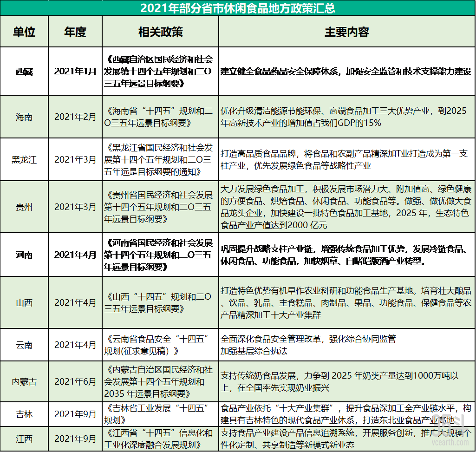Click 优化升级清洁能源节能环保 content cell
The image size is (476, 452).
coord(347,117)
